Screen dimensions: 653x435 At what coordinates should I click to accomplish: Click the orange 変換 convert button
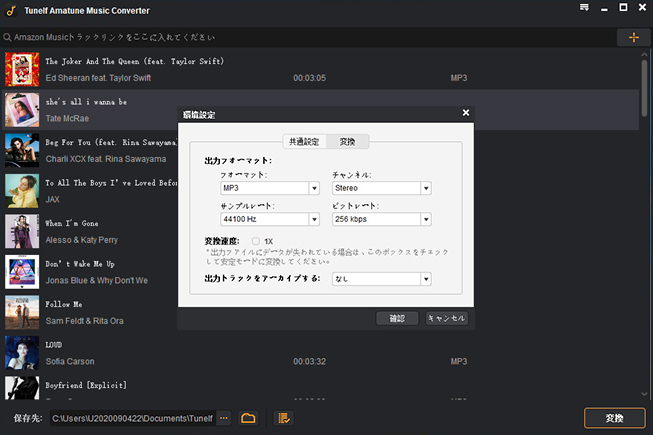[x=615, y=418]
